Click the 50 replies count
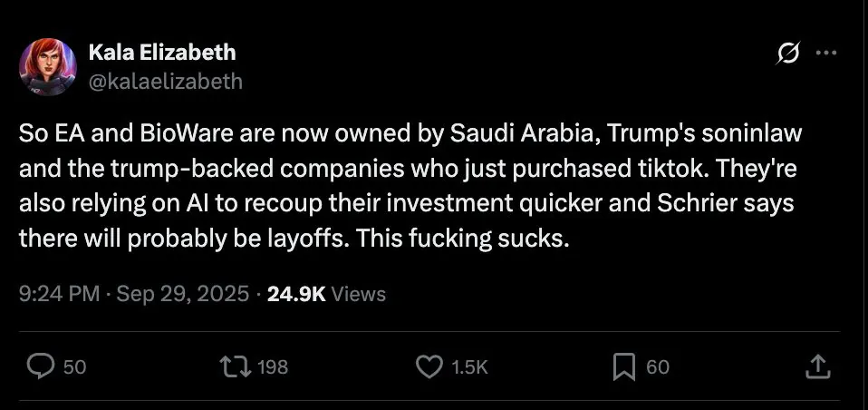This screenshot has height=410, width=868. (x=76, y=367)
